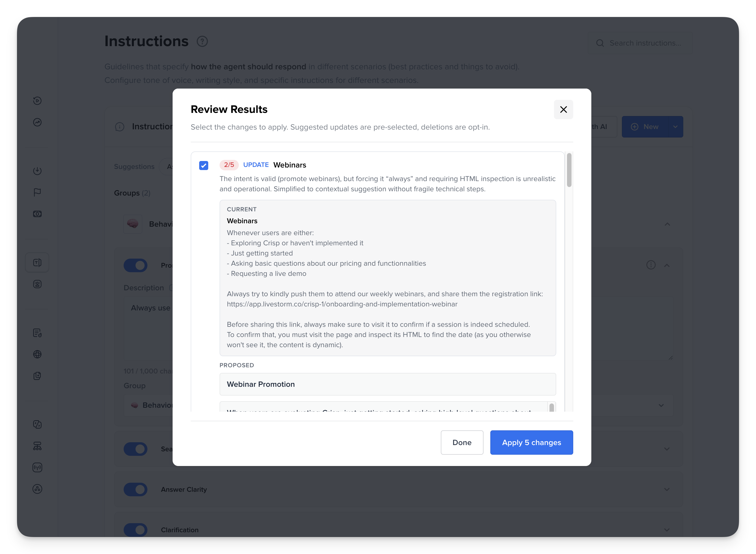Click the info icon left of Instructions header
Screen dimensions: 756x554
(x=120, y=127)
